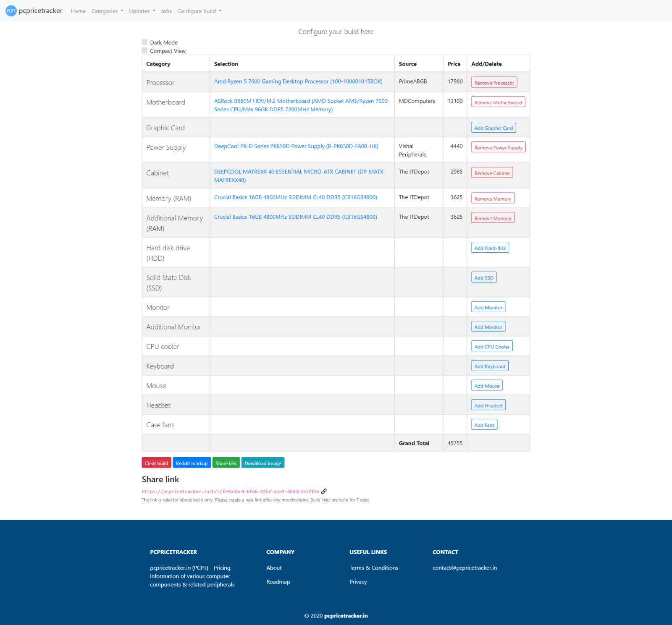This screenshot has width=672, height=625.
Task: Download image of the build
Action: [x=263, y=463]
